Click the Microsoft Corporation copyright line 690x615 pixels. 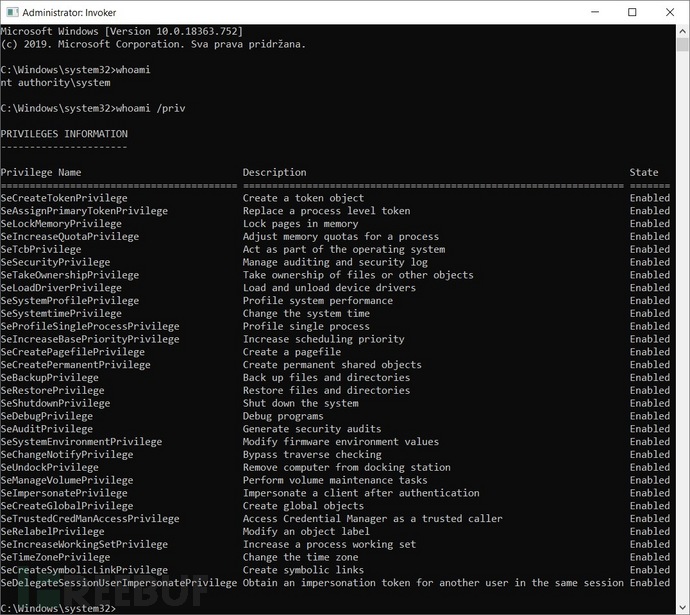click(x=153, y=44)
